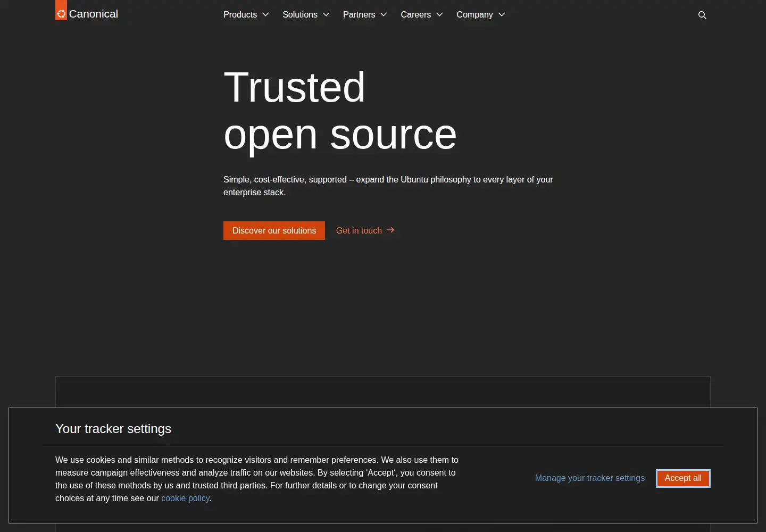The width and height of the screenshot is (766, 532).
Task: Open the Solutions menu
Action: click(x=306, y=14)
